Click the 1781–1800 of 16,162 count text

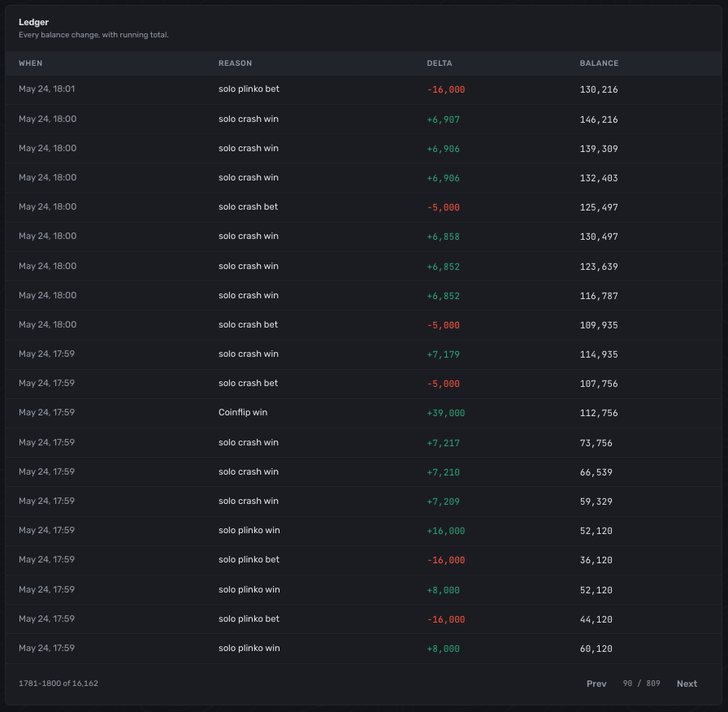(x=58, y=684)
